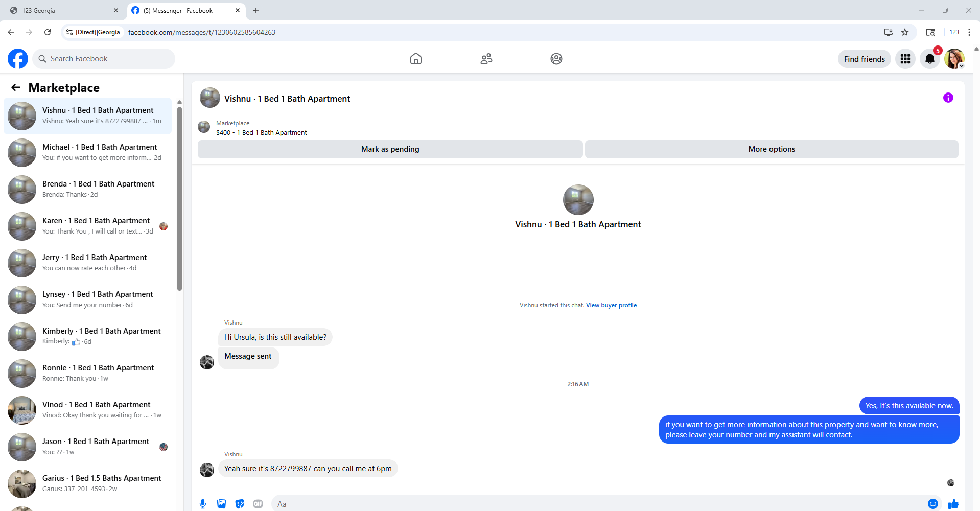Screen dimensions: 980x511
Task: Click the Search Facebook field
Action: [x=104, y=59]
